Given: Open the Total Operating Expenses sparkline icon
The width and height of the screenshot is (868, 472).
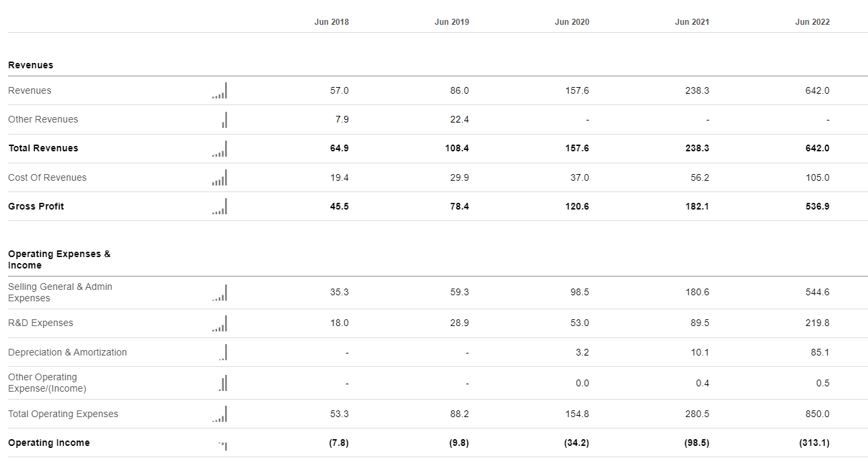Looking at the screenshot, I should [220, 414].
